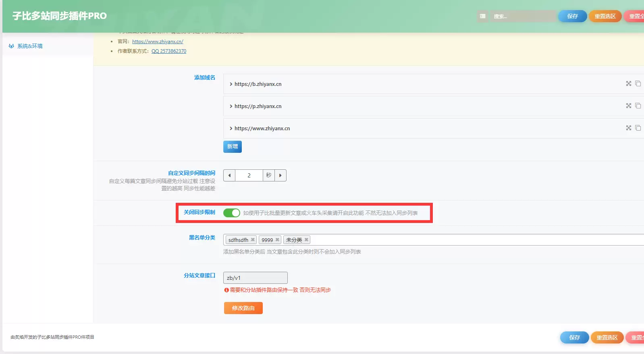The image size is (644, 354).
Task: Click the 关闭同步限制 label text
Action: (x=199, y=212)
